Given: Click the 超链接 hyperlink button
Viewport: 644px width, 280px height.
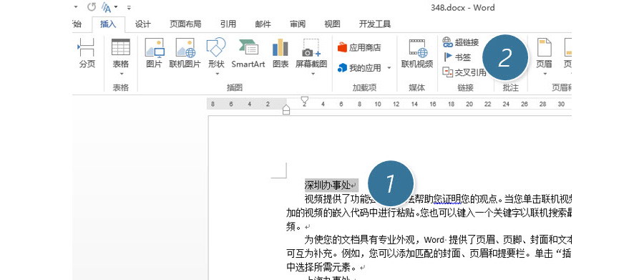Looking at the screenshot, I should [461, 42].
